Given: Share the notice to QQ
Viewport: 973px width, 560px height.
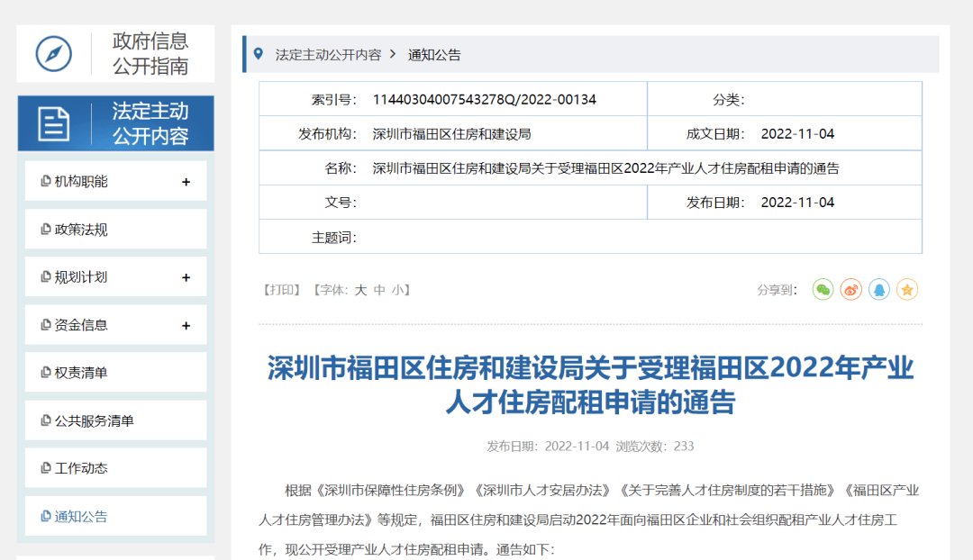Looking at the screenshot, I should 878,290.
